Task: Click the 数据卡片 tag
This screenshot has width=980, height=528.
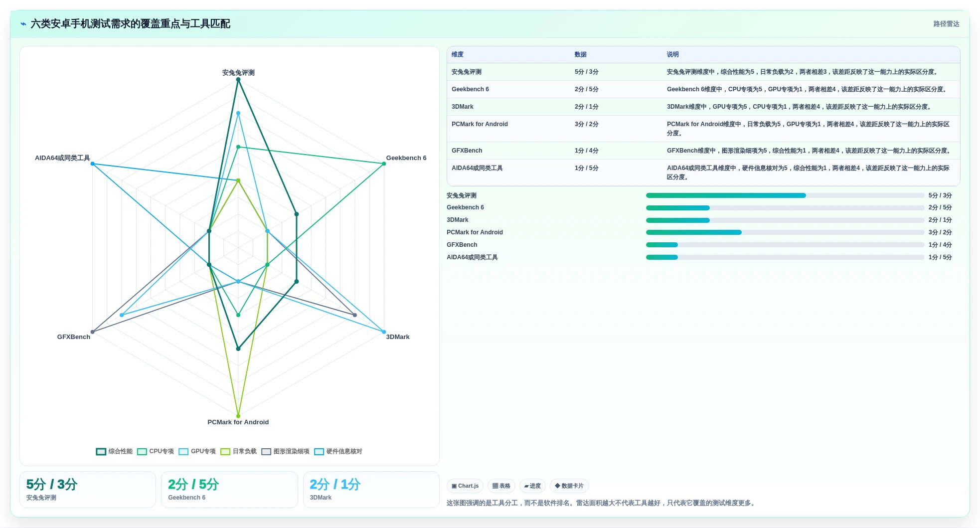Action: pyautogui.click(x=569, y=486)
